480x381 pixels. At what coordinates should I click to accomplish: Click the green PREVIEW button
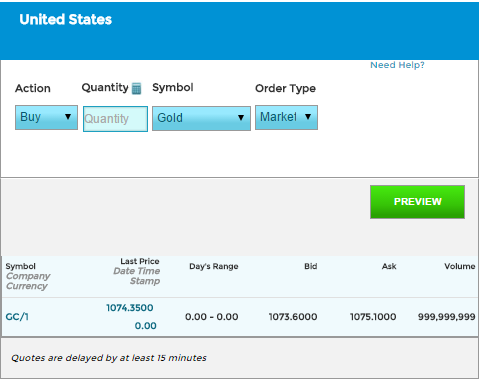(417, 202)
